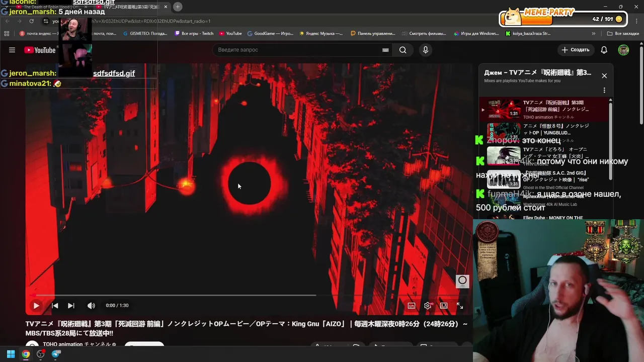Click the search magnifier button
Viewport: 644px width, 362px height.
[x=403, y=50]
